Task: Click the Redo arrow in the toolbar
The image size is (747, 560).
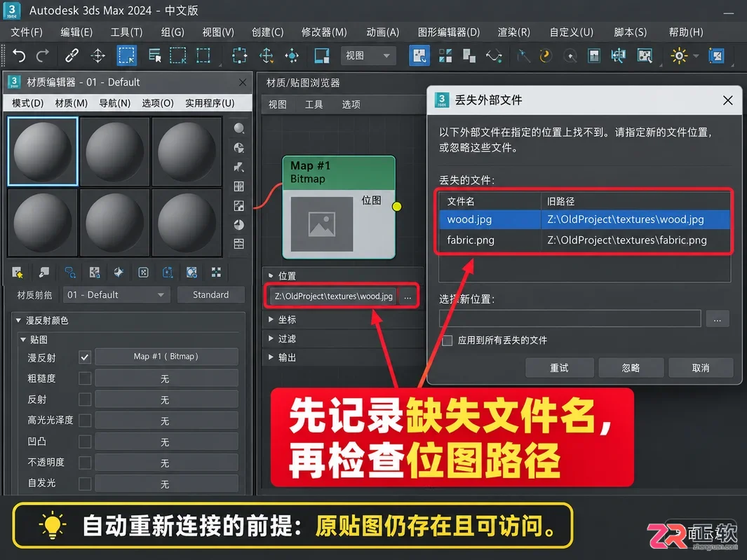Action: [43, 55]
